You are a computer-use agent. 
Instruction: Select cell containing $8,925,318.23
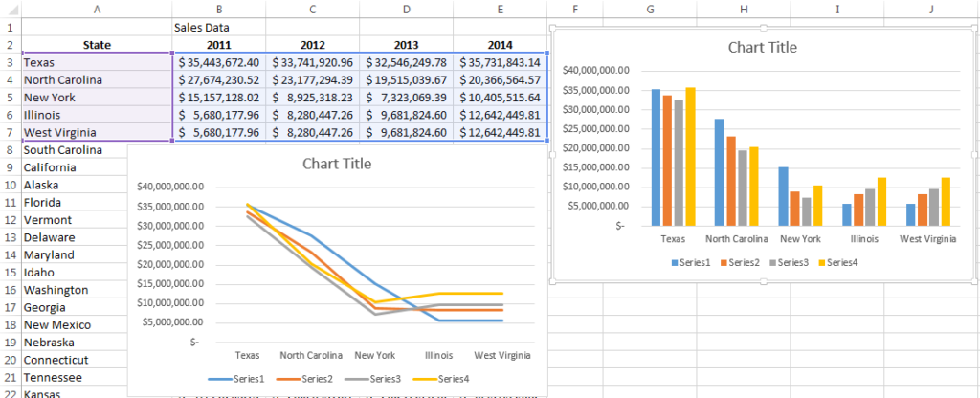[313, 97]
